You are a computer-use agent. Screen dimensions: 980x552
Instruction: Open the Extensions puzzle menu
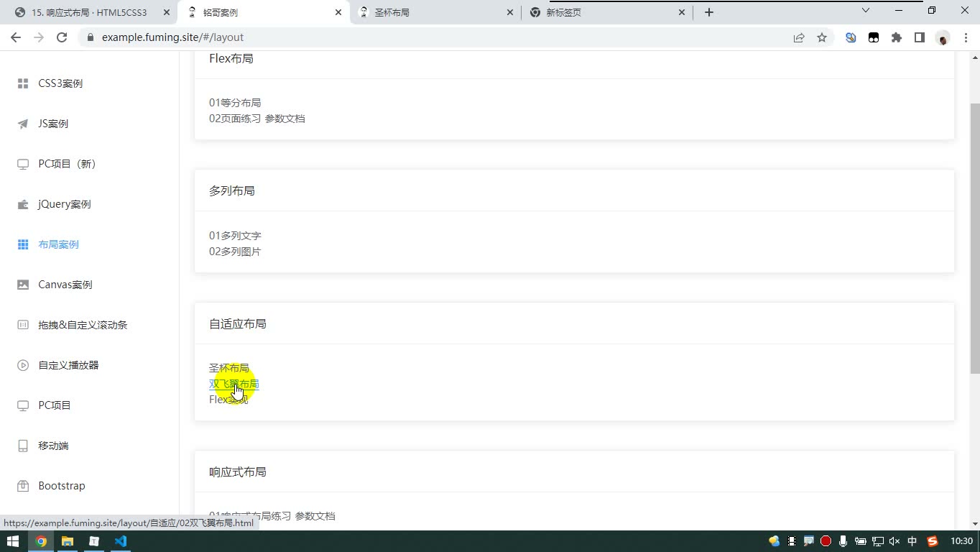[x=897, y=37]
